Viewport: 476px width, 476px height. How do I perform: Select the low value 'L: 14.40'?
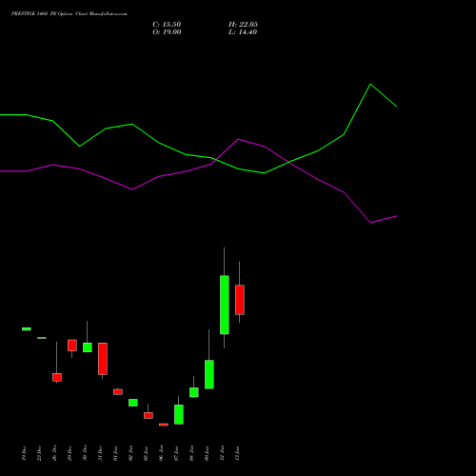[x=243, y=32]
